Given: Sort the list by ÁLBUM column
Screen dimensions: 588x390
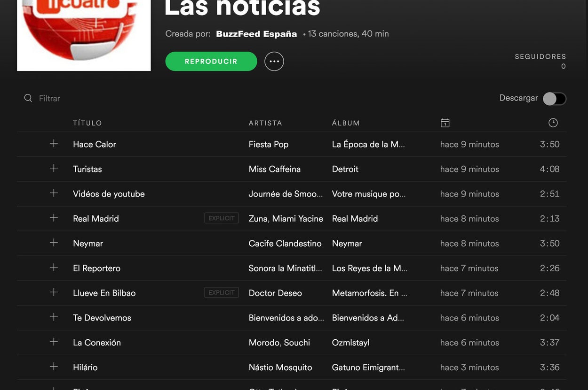Looking at the screenshot, I should click(346, 123).
